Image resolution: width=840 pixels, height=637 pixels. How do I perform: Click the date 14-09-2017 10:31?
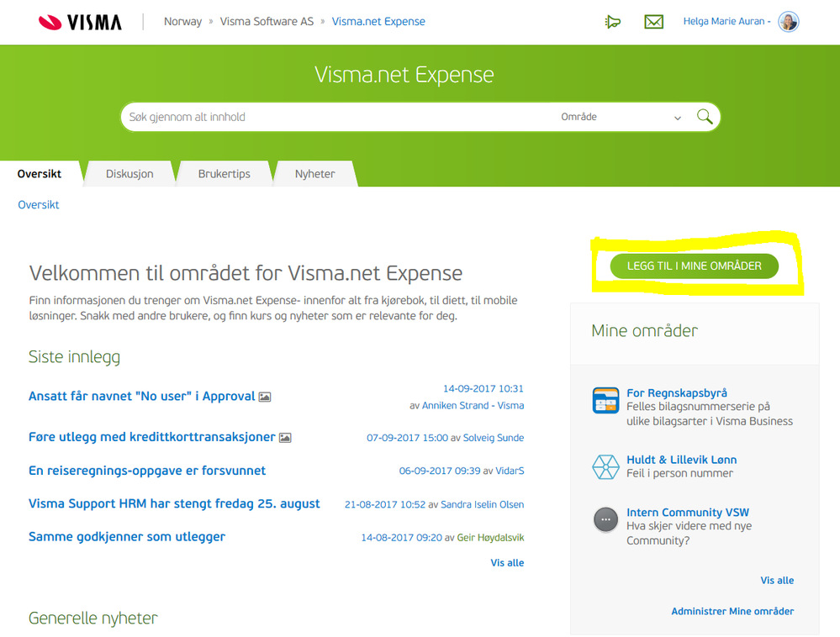[483, 388]
